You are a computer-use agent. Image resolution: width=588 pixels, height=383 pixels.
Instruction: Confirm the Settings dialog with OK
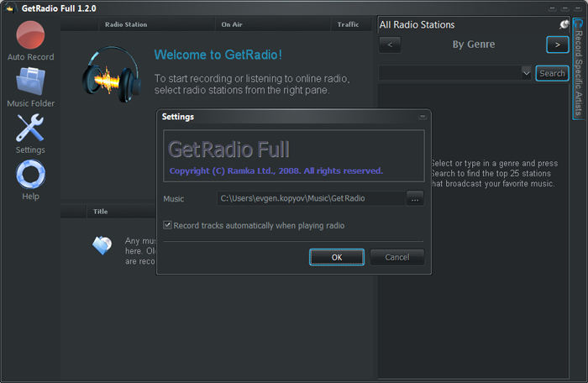[337, 257]
